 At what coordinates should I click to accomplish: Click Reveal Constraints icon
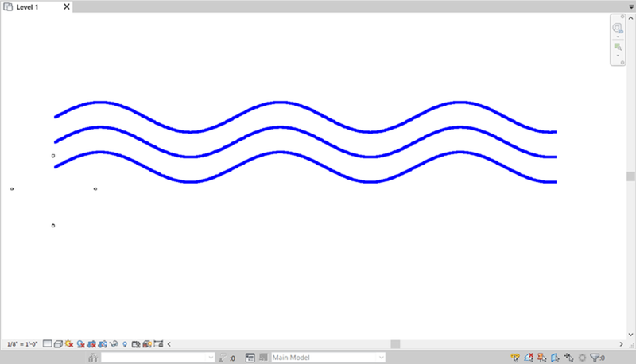[158, 343]
